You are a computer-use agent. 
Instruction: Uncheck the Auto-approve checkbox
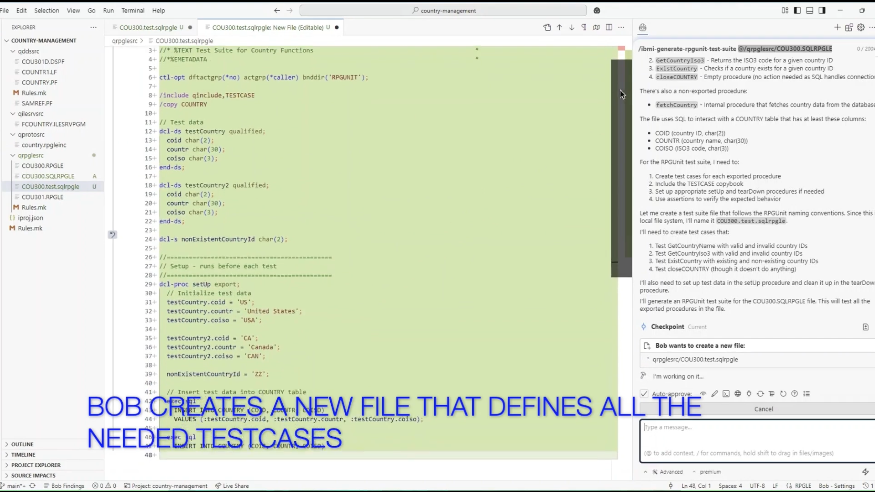click(644, 394)
